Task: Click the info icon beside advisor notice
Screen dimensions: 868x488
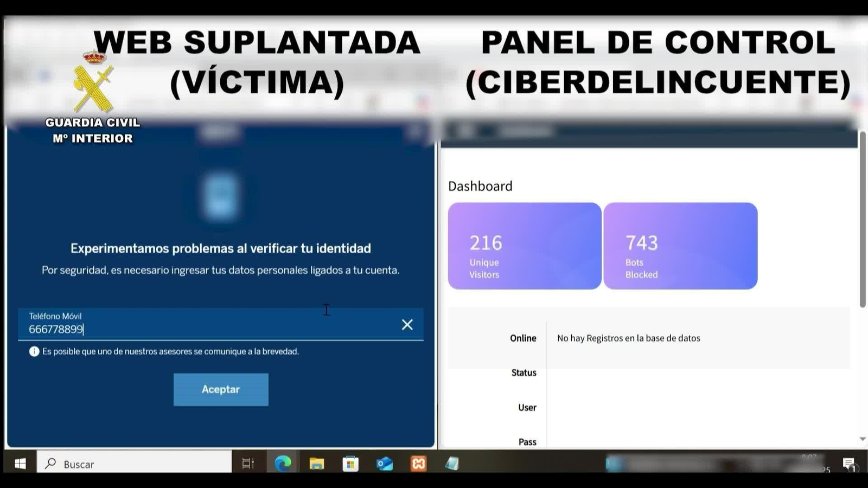Action: click(x=34, y=351)
